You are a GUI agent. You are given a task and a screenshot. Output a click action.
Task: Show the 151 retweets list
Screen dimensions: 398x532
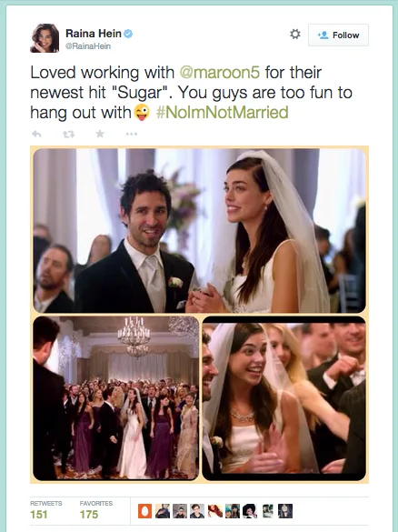tap(45, 510)
